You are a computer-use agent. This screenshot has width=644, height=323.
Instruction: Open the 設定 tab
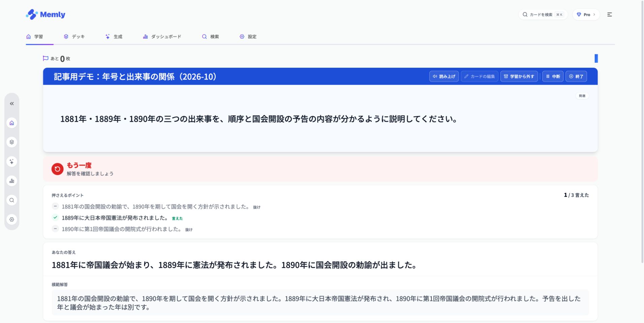coord(248,36)
